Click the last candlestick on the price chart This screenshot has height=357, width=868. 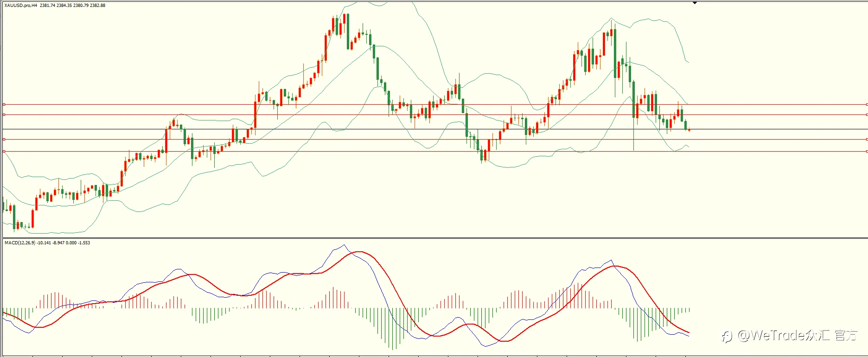[x=689, y=130]
